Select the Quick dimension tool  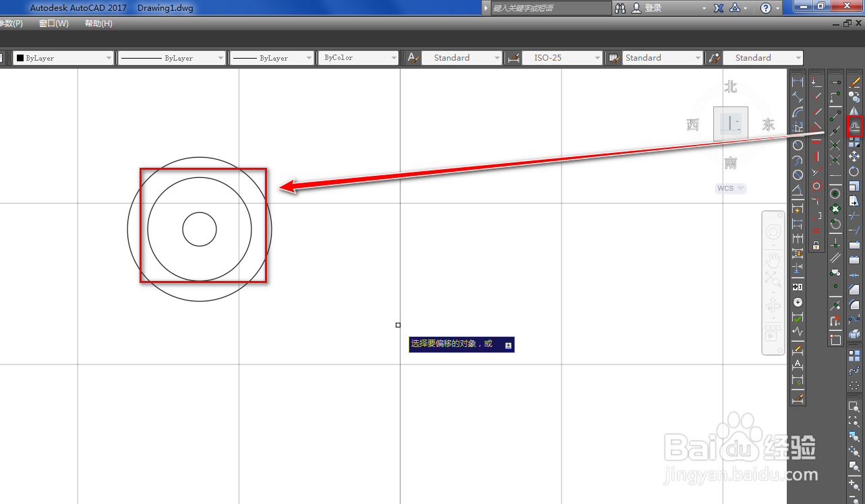(x=798, y=209)
